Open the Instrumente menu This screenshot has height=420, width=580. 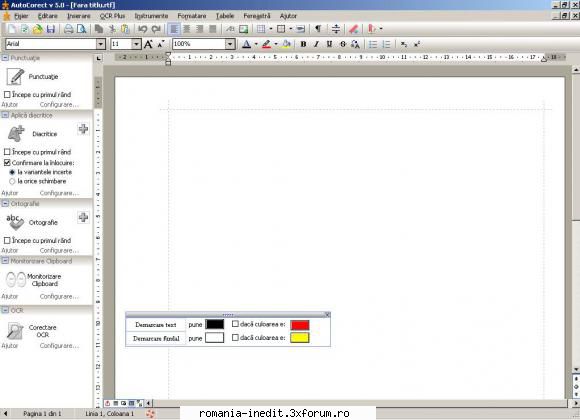point(151,16)
